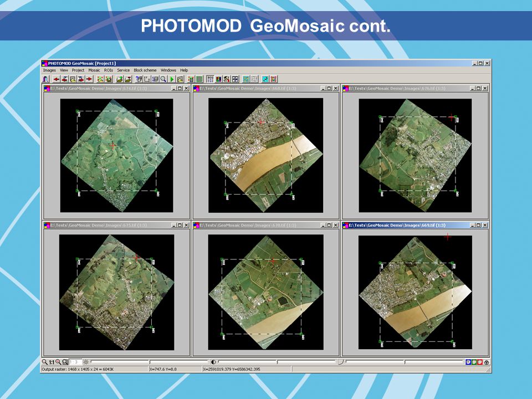Adjust the contrast slider
The width and height of the screenshot is (532, 399).
click(277, 362)
